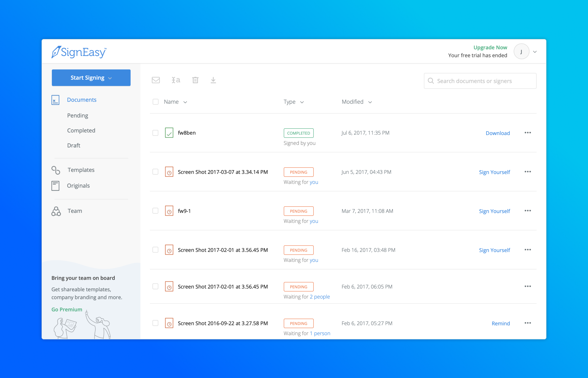Select checkbox for Screen Shot 2016-09-22
The width and height of the screenshot is (588, 378).
pyautogui.click(x=155, y=323)
